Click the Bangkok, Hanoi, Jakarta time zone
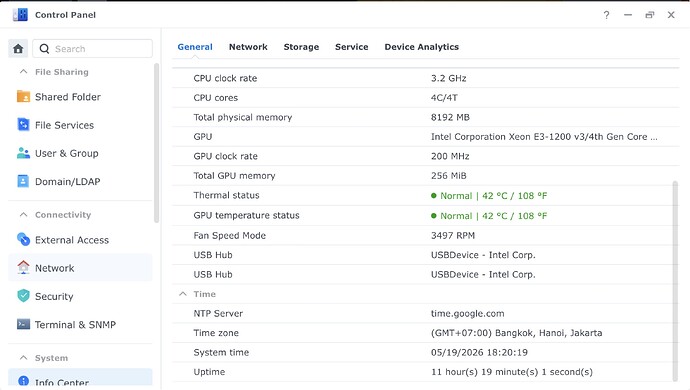This screenshot has width=690, height=390. point(516,333)
